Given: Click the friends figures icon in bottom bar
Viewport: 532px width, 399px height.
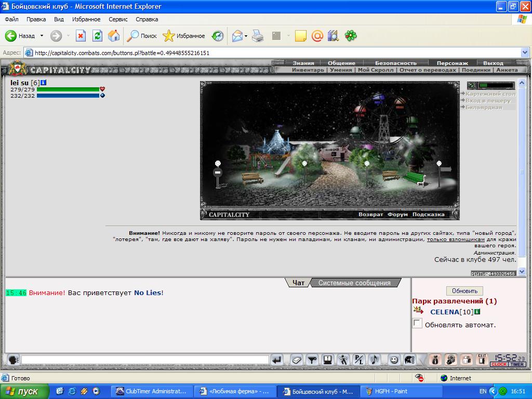Looking at the screenshot, I should tap(467, 360).
